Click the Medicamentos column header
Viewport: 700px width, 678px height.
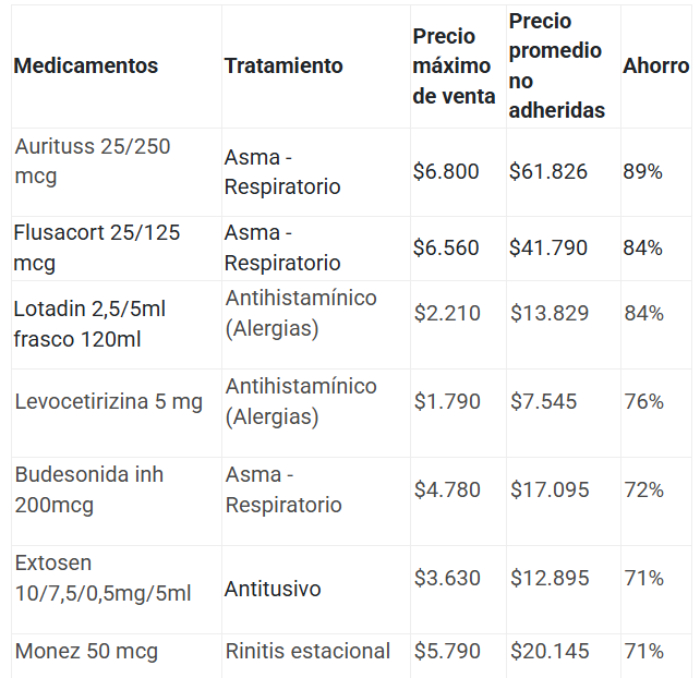pos(86,66)
